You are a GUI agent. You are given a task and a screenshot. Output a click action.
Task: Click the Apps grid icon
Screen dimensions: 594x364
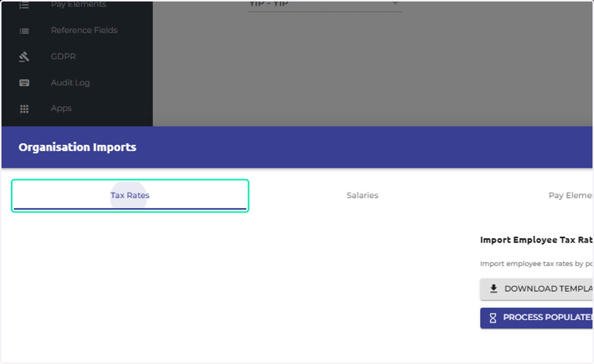24,109
